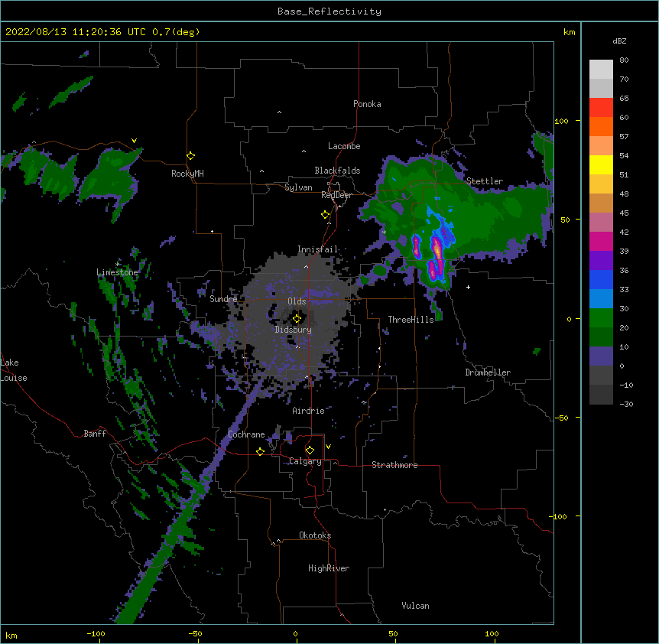Screen dimensions: 659x644
Task: Click the Lacombe town label
Action: click(x=344, y=146)
